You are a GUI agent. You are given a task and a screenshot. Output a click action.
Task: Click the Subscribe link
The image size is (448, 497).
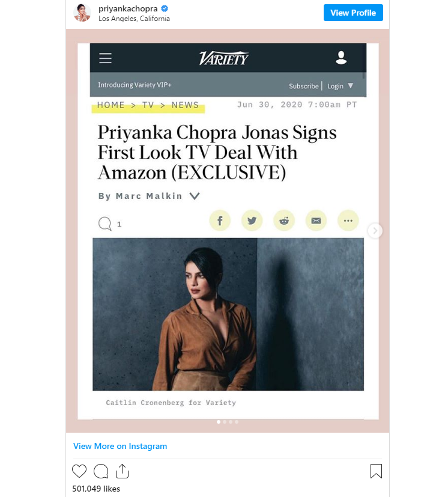coord(303,86)
